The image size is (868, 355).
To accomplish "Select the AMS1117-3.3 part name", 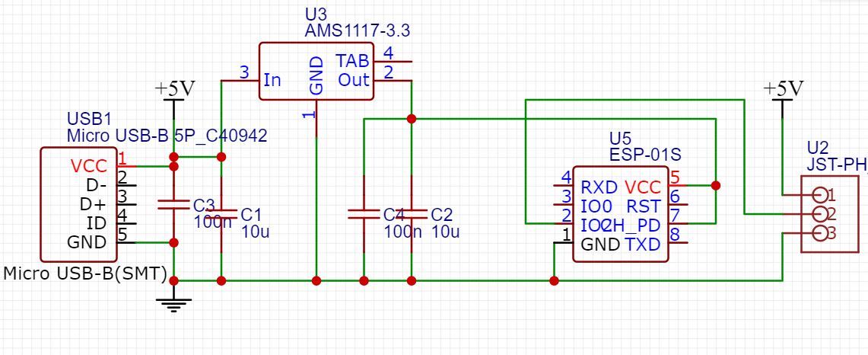I will pyautogui.click(x=357, y=31).
